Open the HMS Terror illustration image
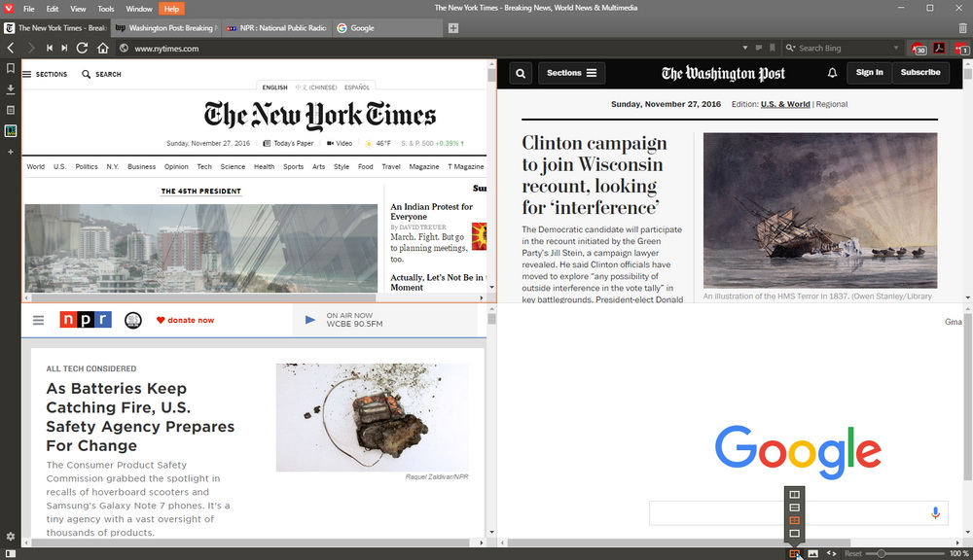973x560 pixels. coord(819,210)
